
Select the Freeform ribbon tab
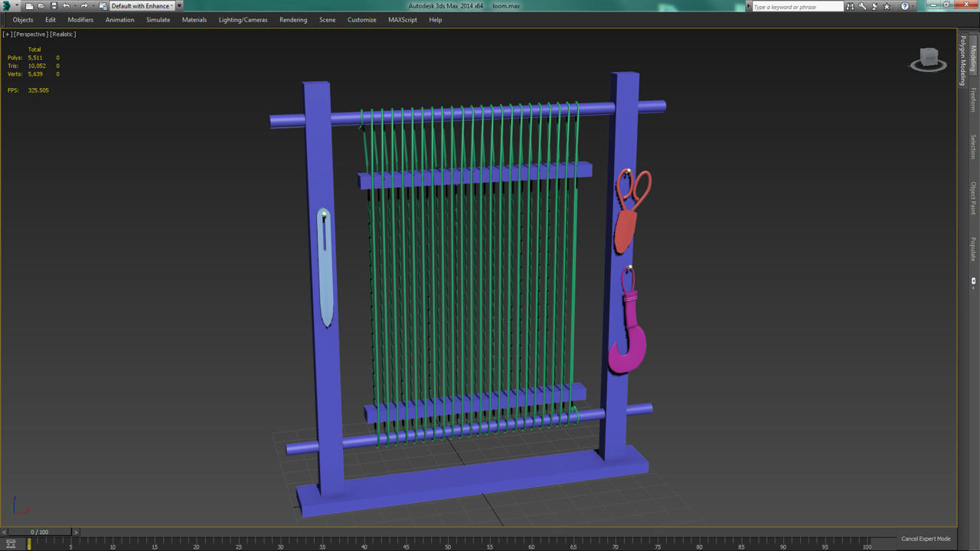973,100
